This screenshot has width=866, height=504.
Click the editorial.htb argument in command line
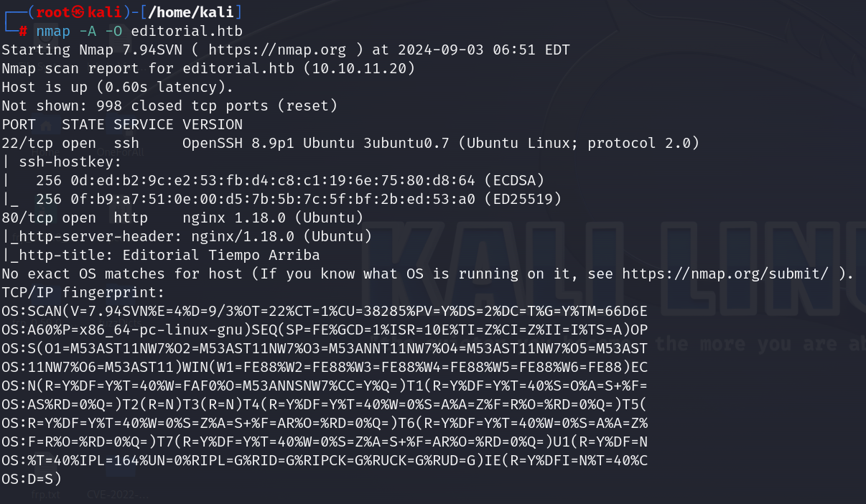tap(187, 32)
